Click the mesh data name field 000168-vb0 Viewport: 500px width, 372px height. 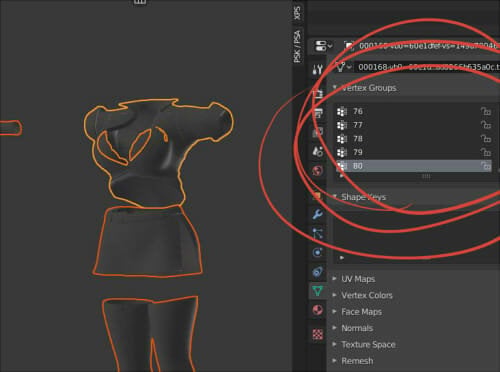point(427,67)
